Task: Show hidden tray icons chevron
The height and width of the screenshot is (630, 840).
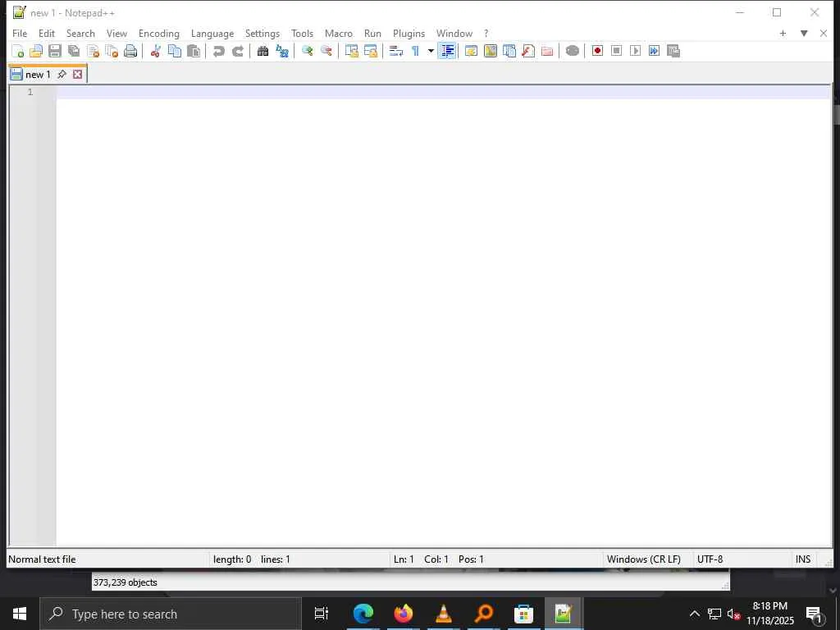Action: [694, 614]
